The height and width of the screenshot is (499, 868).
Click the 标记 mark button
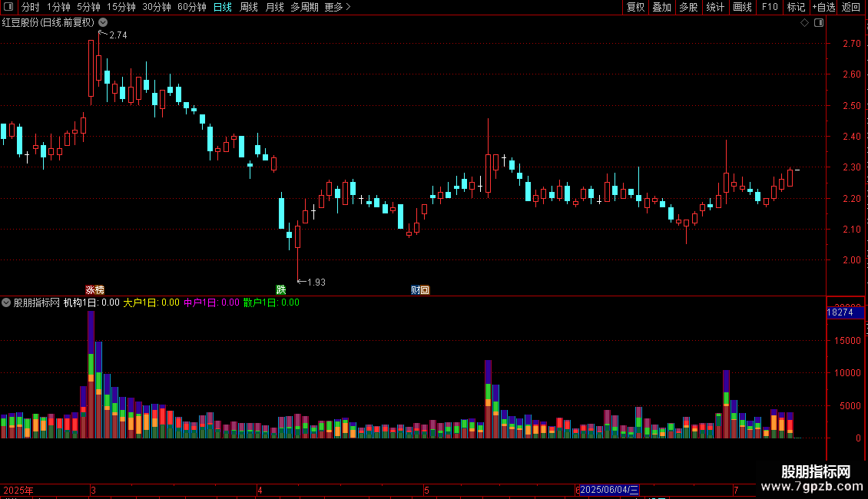tap(796, 7)
